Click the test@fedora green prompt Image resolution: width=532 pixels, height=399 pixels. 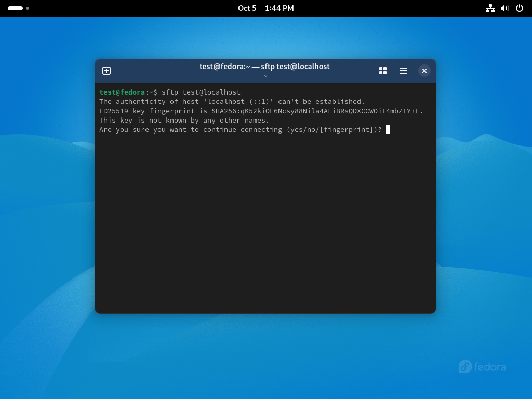122,92
